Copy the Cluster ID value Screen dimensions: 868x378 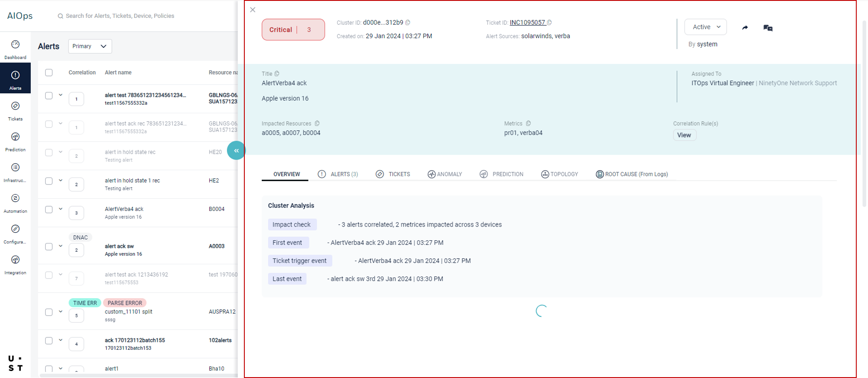(408, 23)
